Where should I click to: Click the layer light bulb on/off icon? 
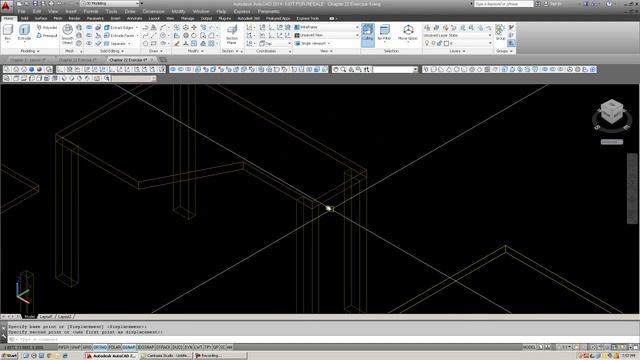click(x=427, y=43)
